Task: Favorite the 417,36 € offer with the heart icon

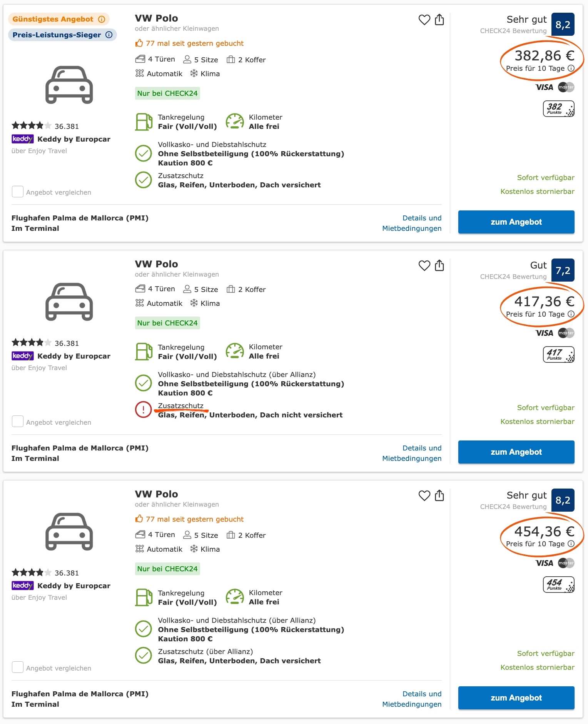Action: pos(424,265)
